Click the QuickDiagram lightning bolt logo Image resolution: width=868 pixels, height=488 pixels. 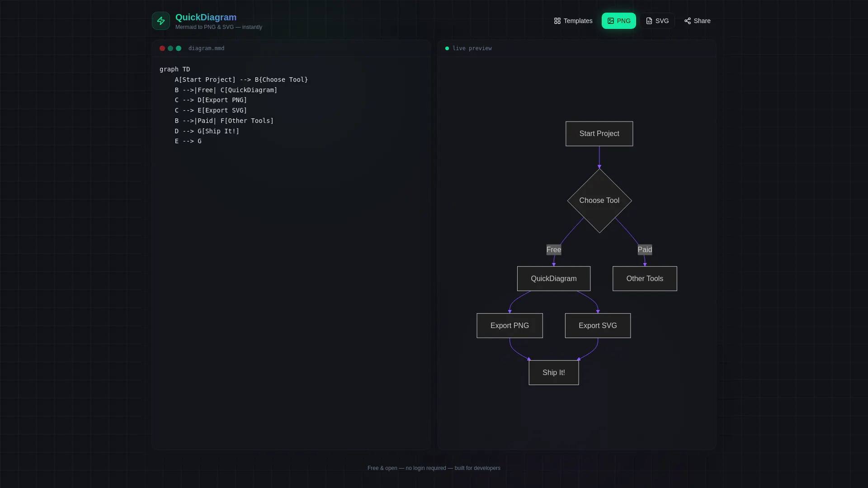161,21
